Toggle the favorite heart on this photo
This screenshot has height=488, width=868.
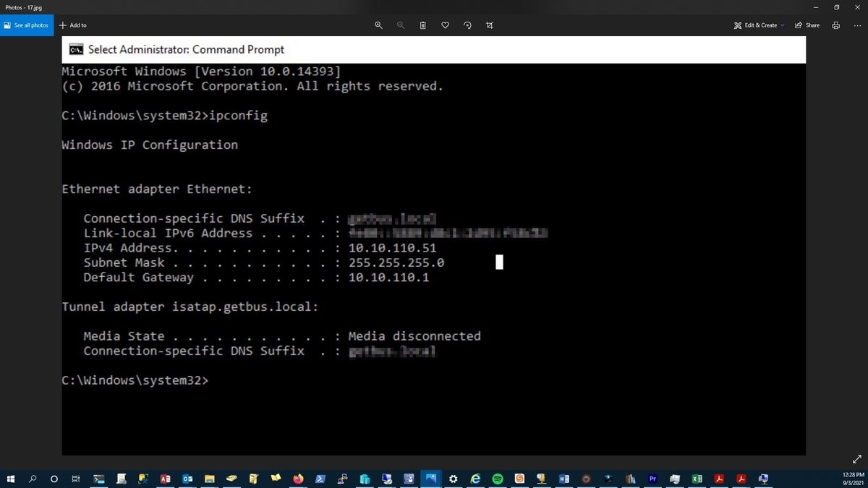445,25
